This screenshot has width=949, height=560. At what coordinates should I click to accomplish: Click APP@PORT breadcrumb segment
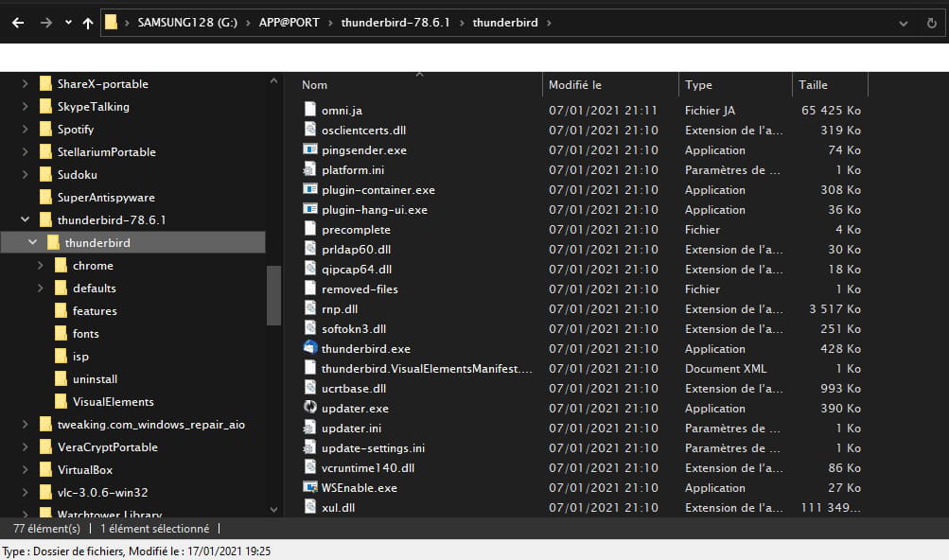point(289,23)
